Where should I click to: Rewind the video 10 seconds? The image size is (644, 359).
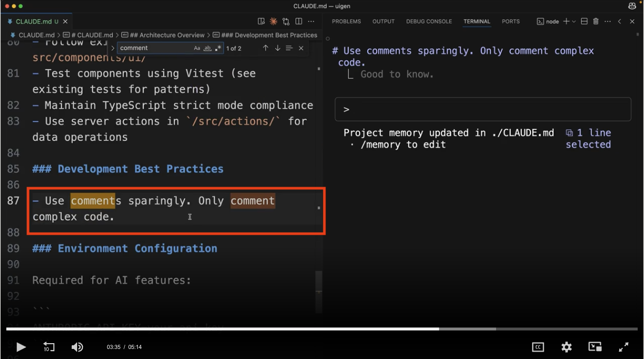coord(49,347)
